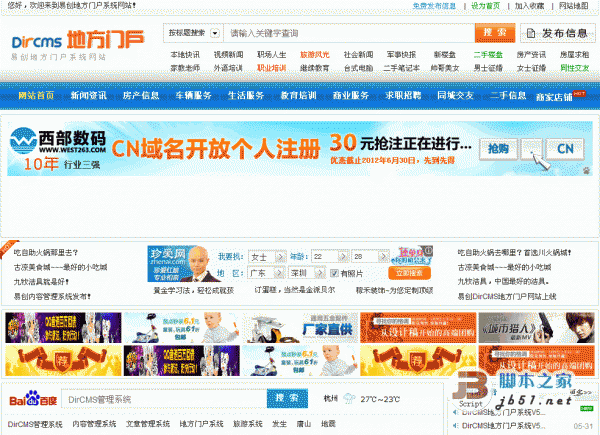Open the 免费发布信息 link
Image resolution: width=600 pixels, height=435 pixels.
[434, 6]
